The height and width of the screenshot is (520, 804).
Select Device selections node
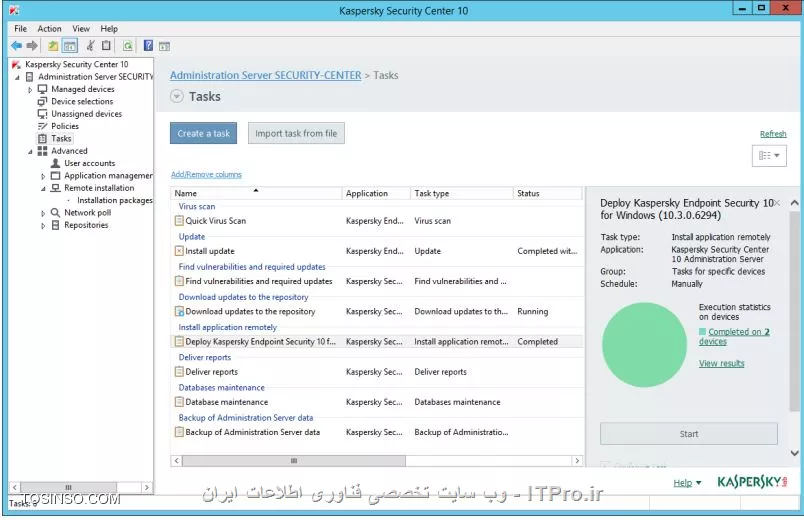[82, 101]
